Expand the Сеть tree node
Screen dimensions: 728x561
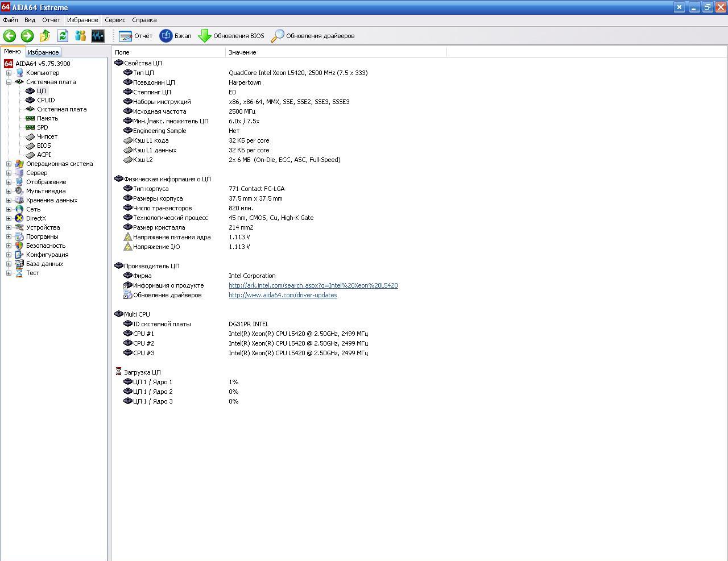click(9, 209)
